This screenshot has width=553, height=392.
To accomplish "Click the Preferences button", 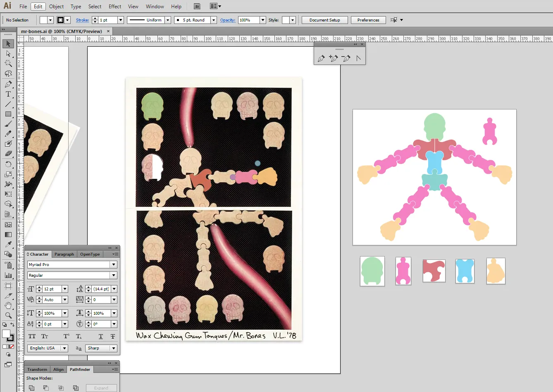I will 368,20.
